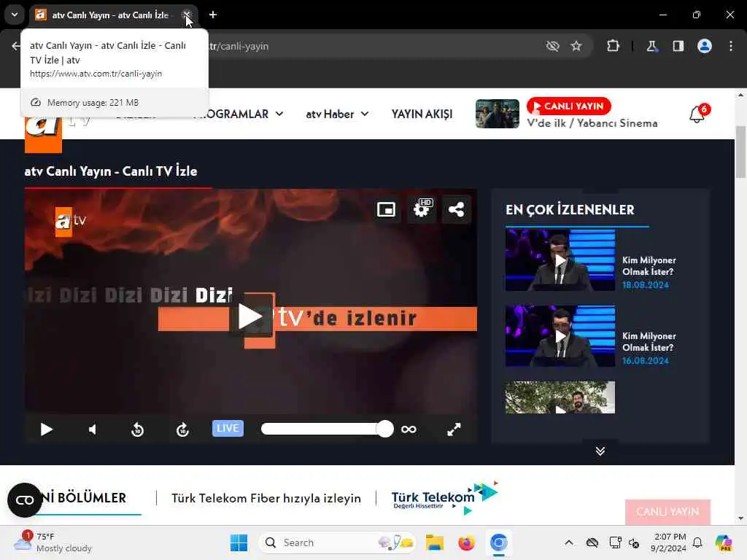Mute the player volume
The height and width of the screenshot is (560, 747).
93,429
